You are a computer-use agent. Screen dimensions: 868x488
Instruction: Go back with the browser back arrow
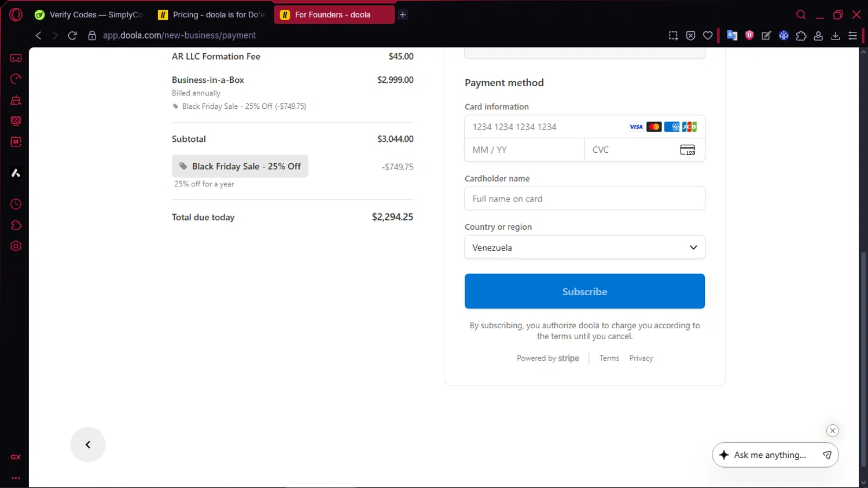38,35
